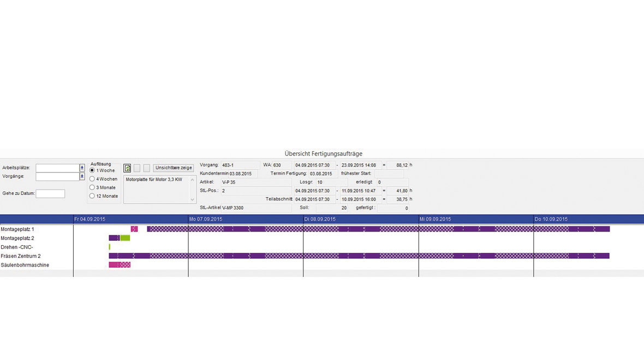This screenshot has width=644, height=355.
Task: Expand the Vorgänge dropdown arrow
Action: point(82,176)
